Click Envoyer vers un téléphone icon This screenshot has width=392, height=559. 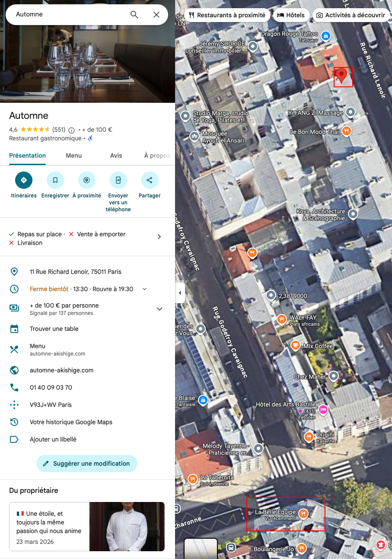(118, 180)
